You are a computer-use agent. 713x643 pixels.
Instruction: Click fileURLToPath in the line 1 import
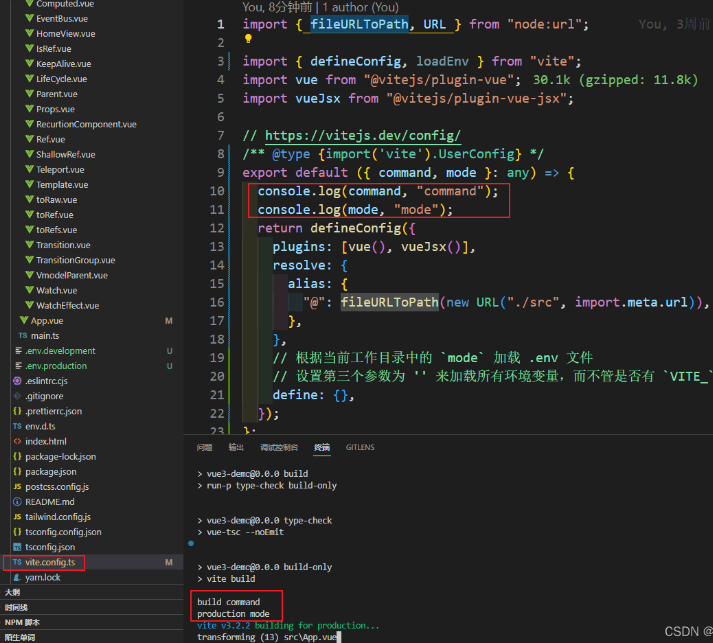[359, 24]
